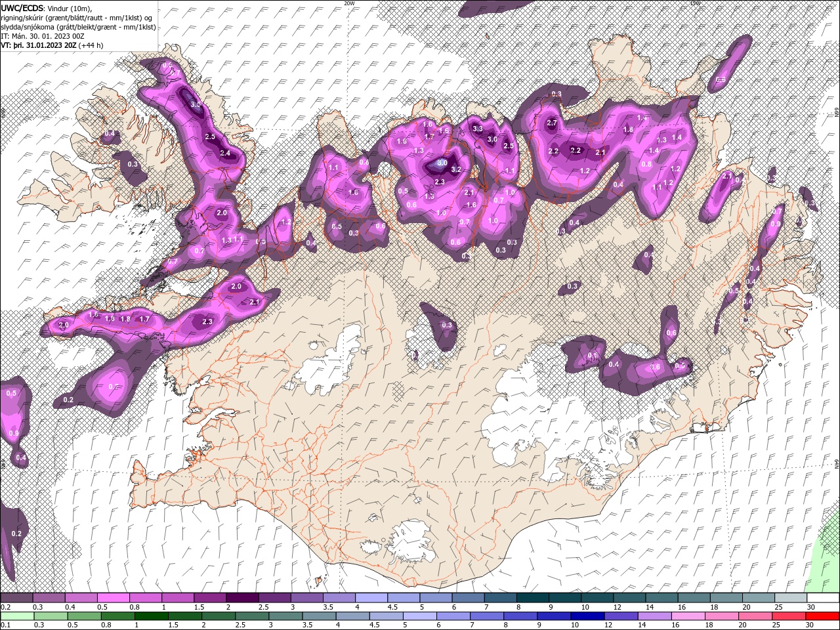Click the 20W longitude label

coord(349,3)
